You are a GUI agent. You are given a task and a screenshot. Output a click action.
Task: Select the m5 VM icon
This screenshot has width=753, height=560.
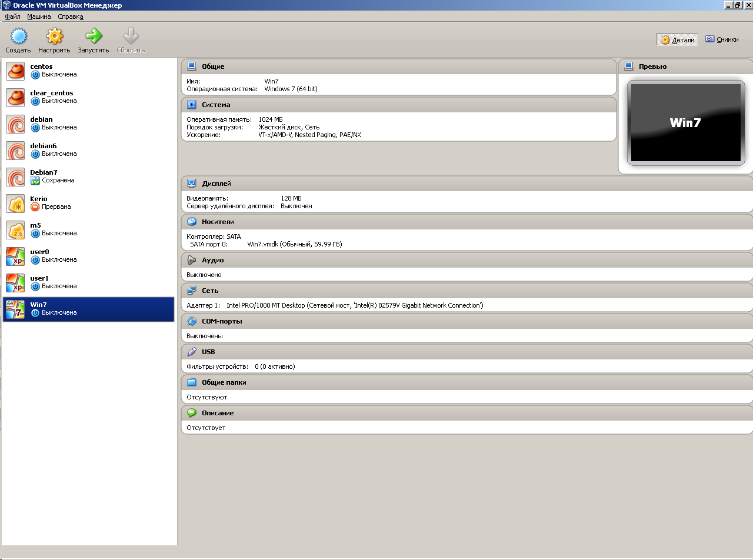point(15,230)
